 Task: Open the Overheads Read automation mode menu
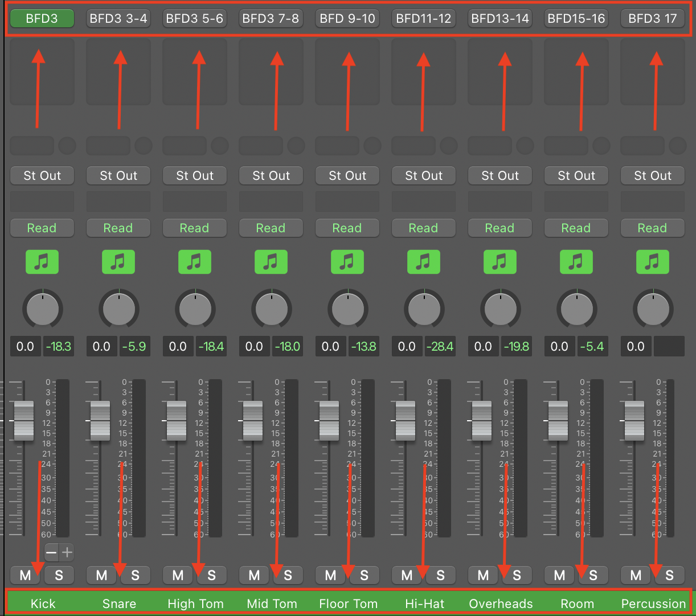click(x=500, y=228)
